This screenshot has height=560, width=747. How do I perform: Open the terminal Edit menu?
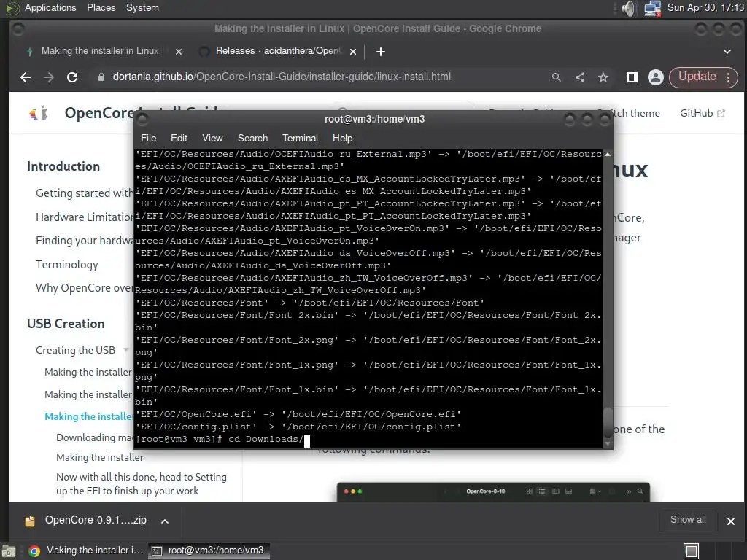point(179,138)
